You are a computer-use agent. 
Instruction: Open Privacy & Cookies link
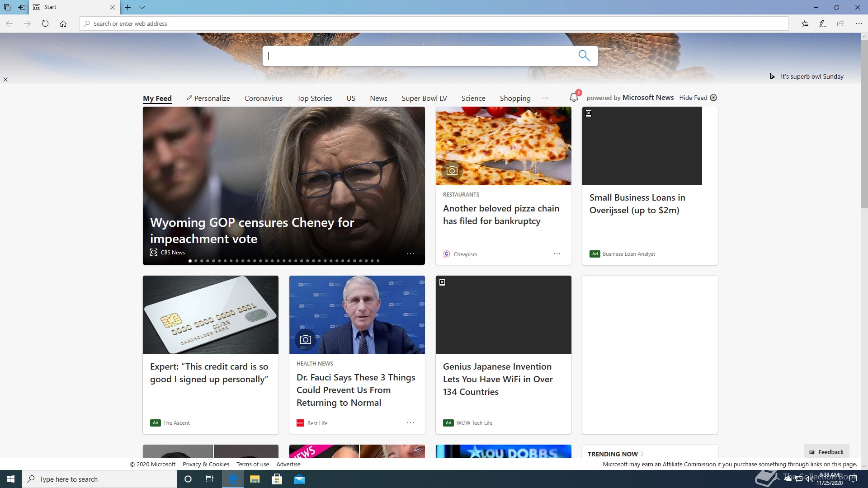point(206,464)
